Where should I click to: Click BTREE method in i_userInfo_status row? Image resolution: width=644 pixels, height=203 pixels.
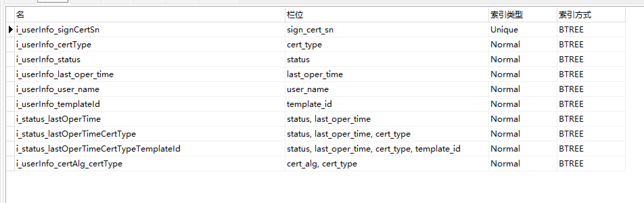pos(591,60)
